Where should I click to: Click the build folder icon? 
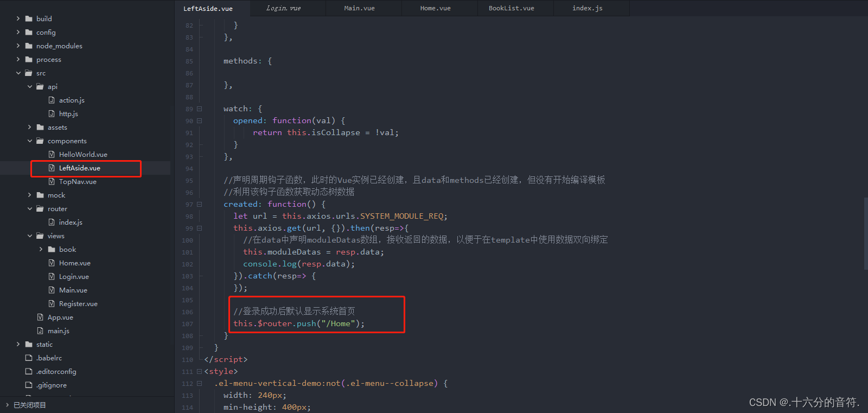point(29,18)
